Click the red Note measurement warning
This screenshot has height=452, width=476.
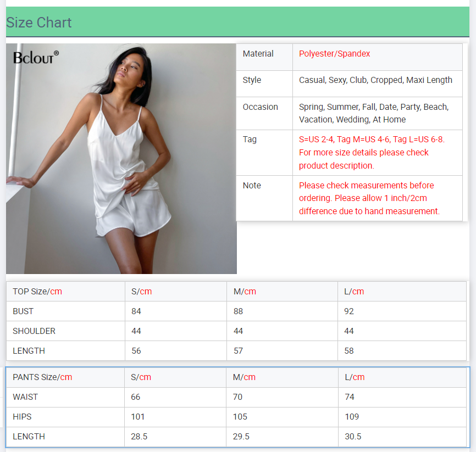369,198
